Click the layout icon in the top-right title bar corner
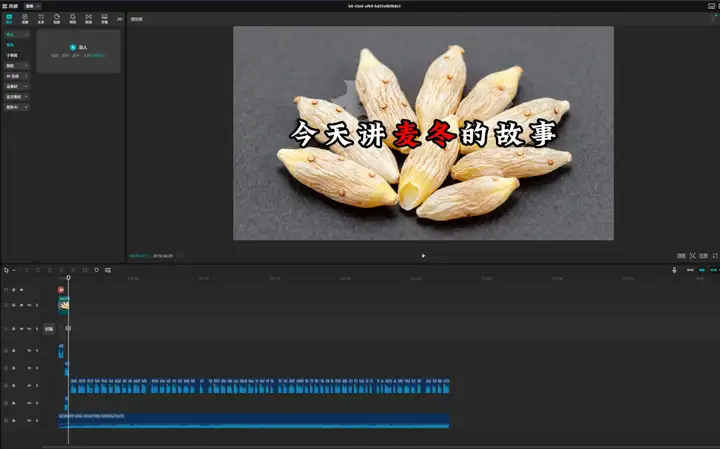720x449 pixels. click(712, 6)
